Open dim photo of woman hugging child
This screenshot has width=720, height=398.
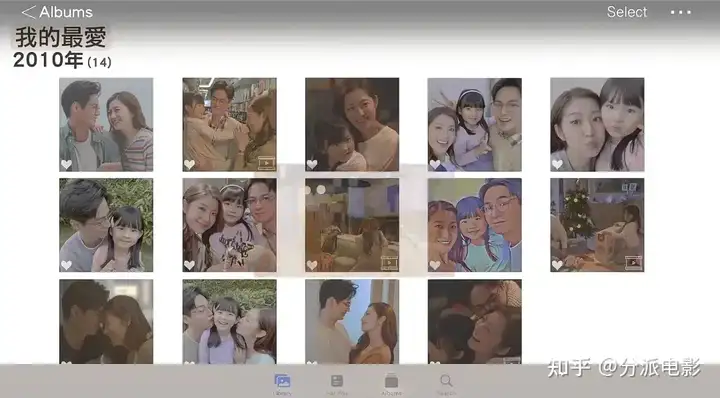pos(352,124)
